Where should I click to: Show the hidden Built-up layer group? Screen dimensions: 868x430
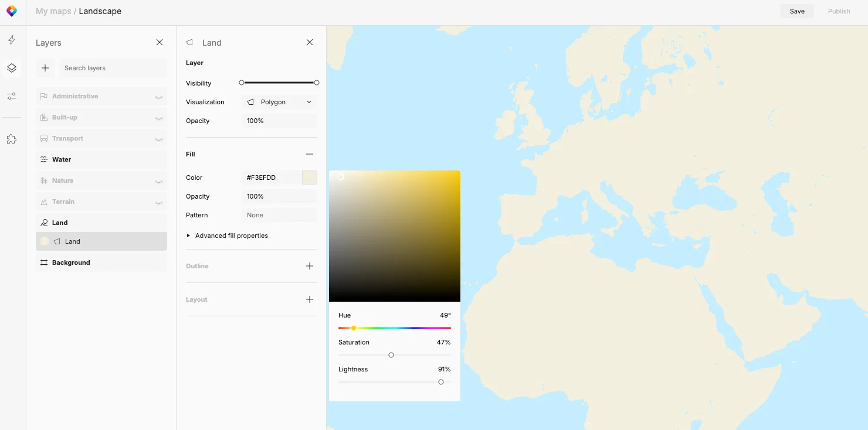point(159,118)
